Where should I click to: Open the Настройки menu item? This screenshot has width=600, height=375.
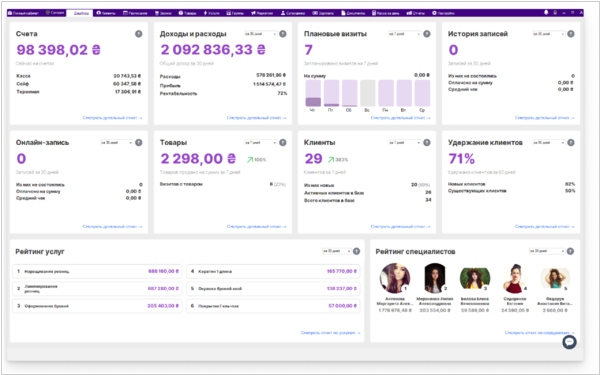tap(443, 13)
